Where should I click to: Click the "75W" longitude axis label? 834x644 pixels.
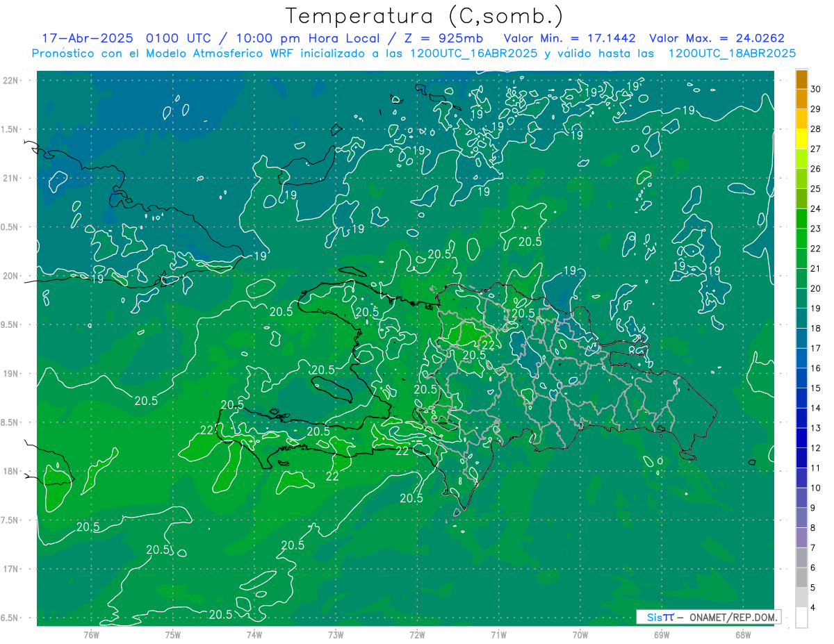[x=173, y=635]
